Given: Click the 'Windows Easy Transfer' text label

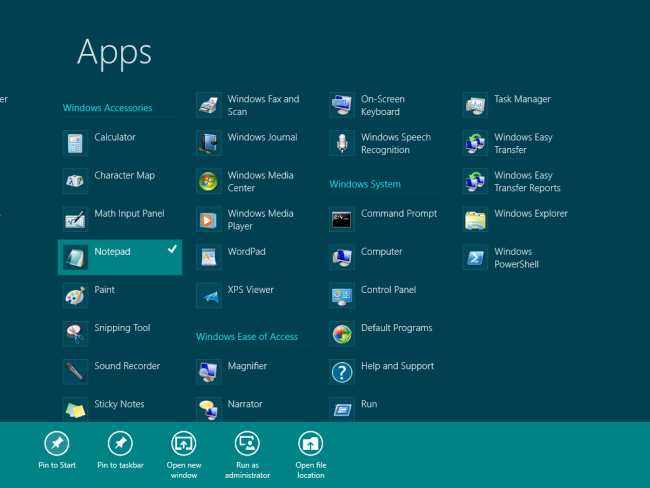Looking at the screenshot, I should [524, 143].
